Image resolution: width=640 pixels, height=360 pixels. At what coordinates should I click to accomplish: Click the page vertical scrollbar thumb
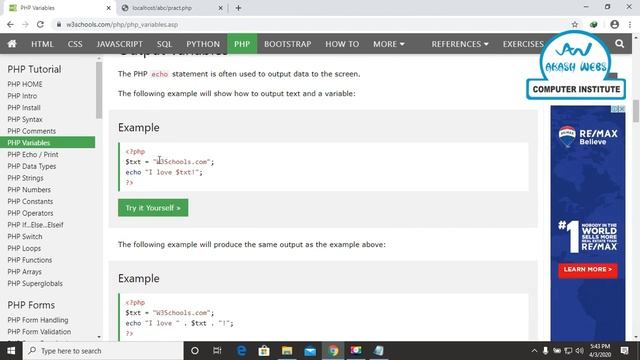636,110
